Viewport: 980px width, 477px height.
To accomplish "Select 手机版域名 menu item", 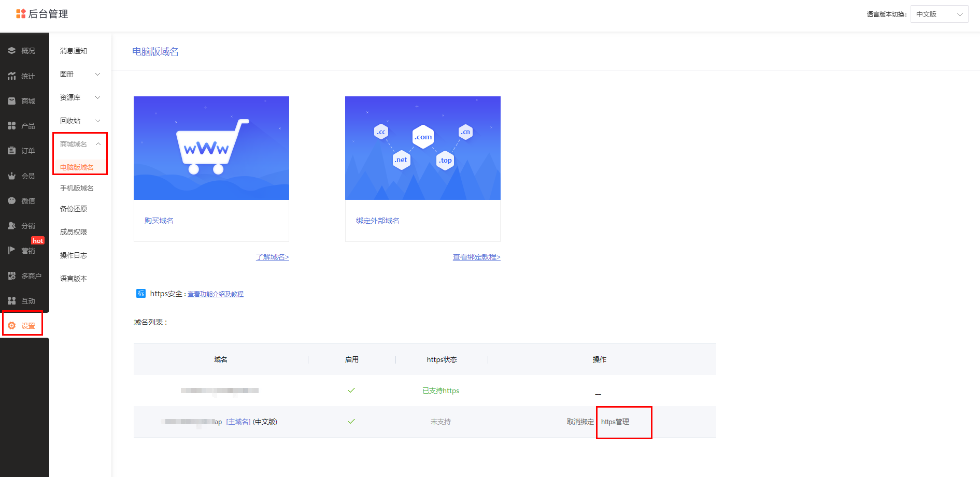I will point(77,188).
